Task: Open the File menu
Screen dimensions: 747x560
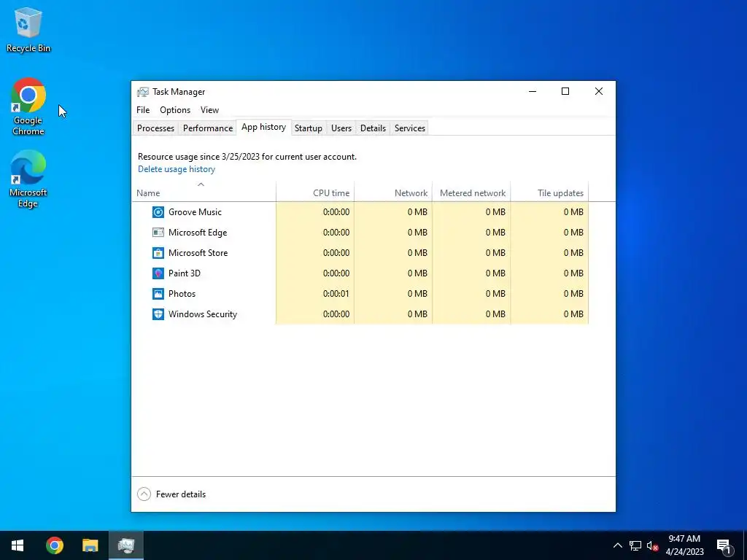Action: coord(143,110)
